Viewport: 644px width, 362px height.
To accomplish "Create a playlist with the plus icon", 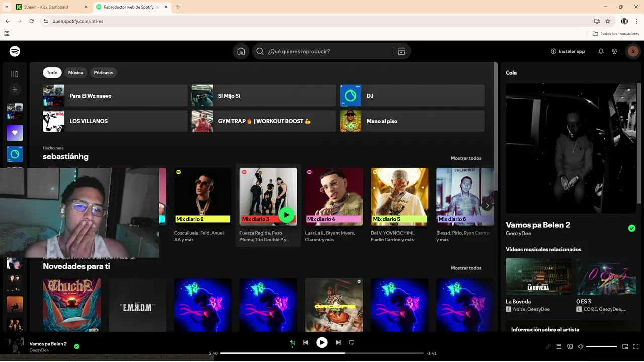I will point(15,89).
